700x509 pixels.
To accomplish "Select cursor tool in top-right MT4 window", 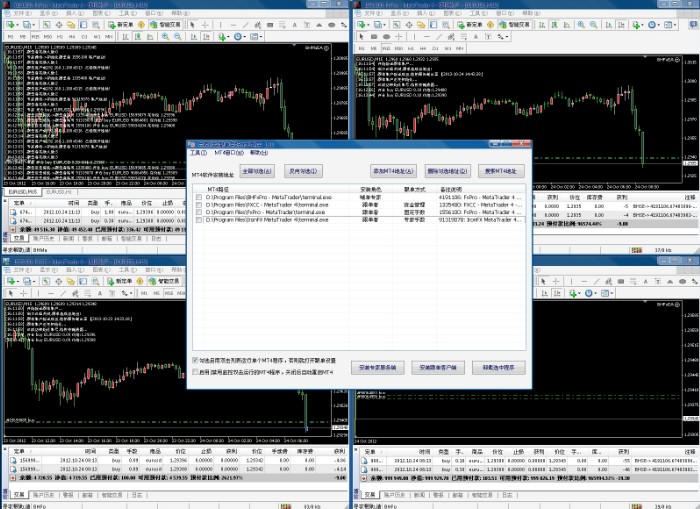I will [x=361, y=37].
